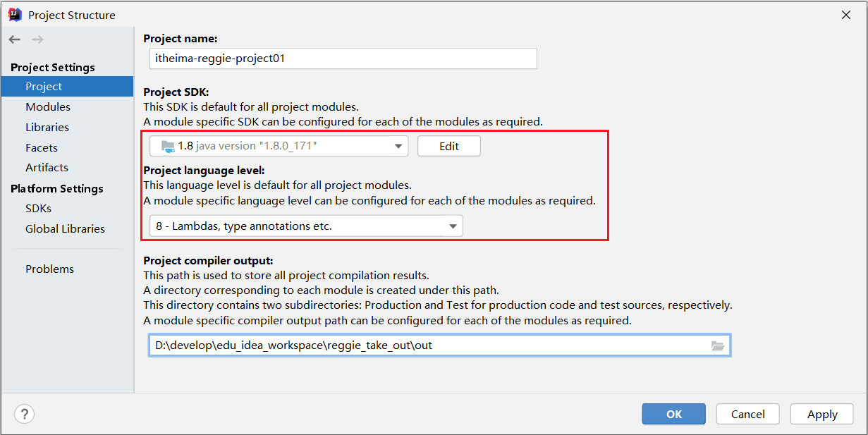
Task: Click the Edit SDK button
Action: pyautogui.click(x=449, y=146)
